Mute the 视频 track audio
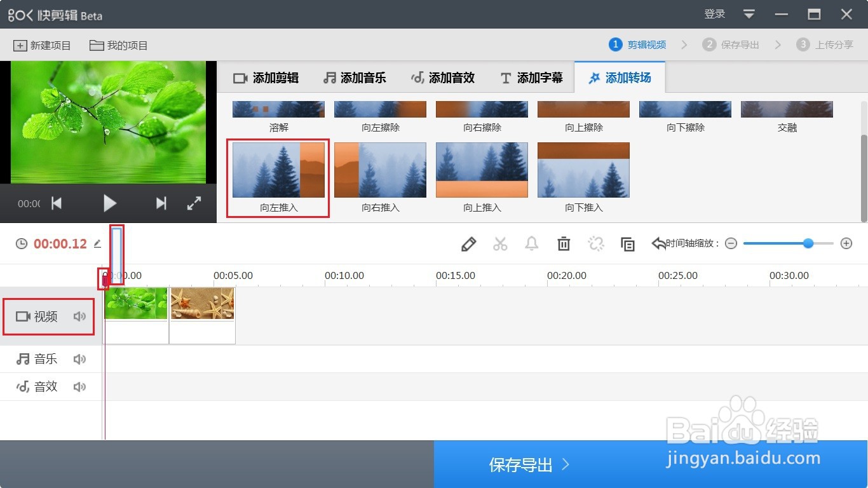Screen dimensions: 868x488 [79, 316]
